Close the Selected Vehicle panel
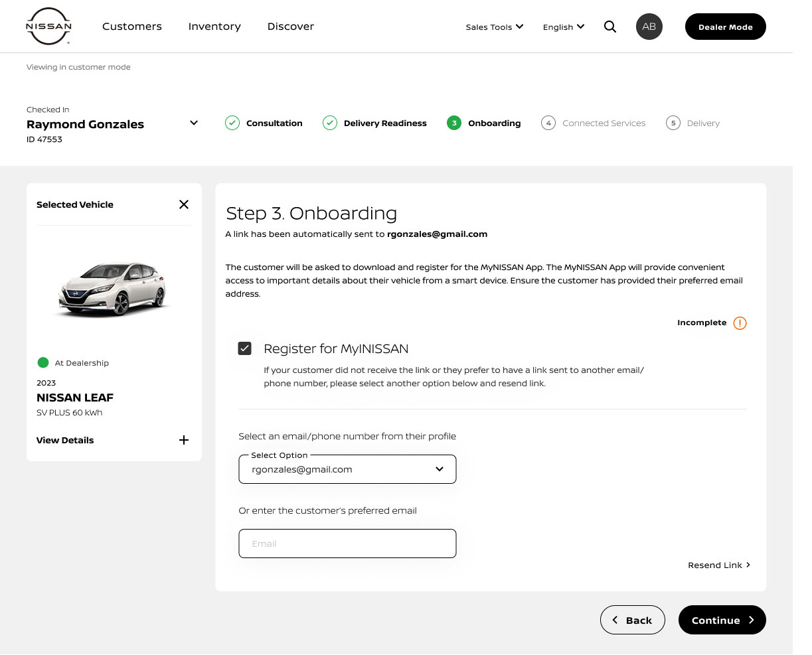This screenshot has width=812, height=655. pyautogui.click(x=184, y=204)
